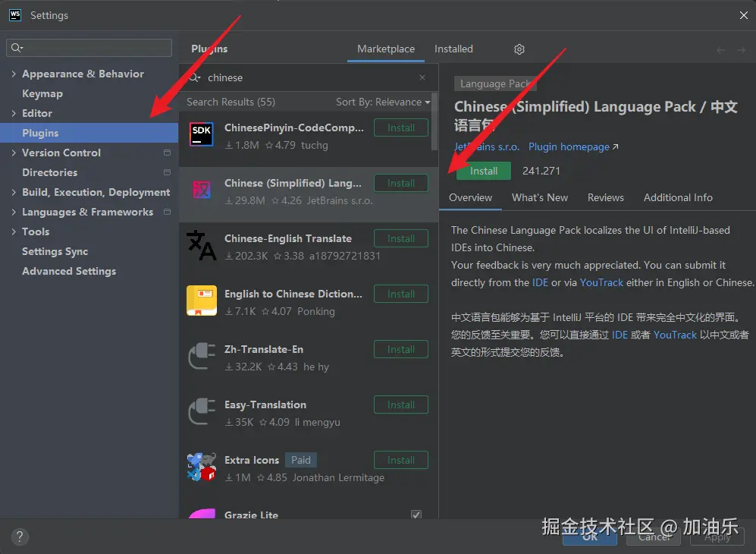Navigate back with the left arrow

point(721,50)
